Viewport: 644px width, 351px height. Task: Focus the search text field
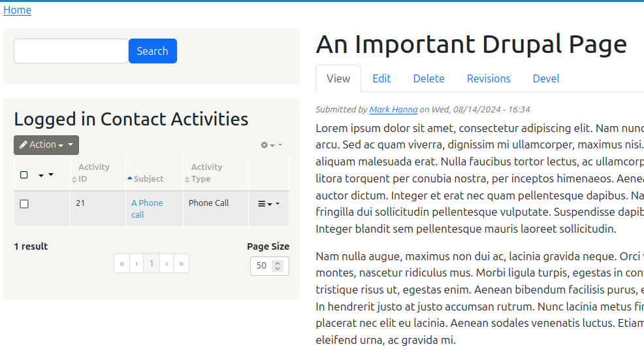pos(71,51)
